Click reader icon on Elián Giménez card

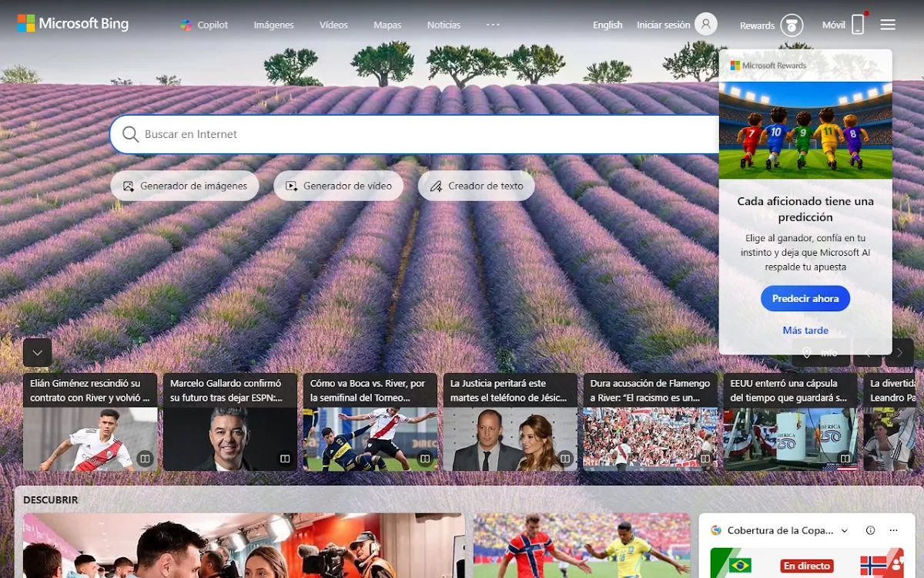[144, 459]
